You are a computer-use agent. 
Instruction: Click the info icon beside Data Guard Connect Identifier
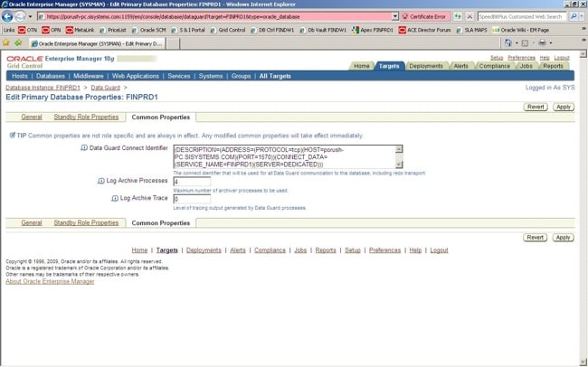(84, 148)
